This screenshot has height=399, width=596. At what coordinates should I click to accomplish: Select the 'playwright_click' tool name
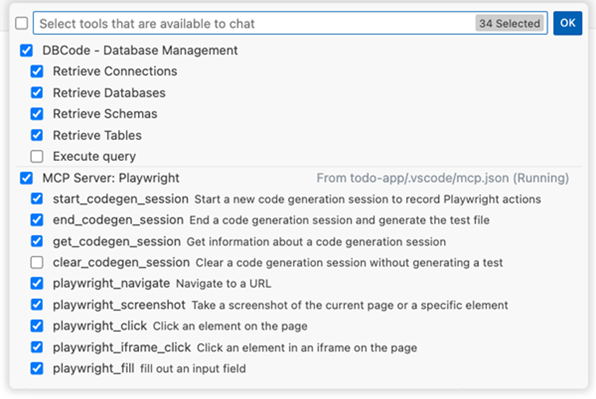point(100,326)
